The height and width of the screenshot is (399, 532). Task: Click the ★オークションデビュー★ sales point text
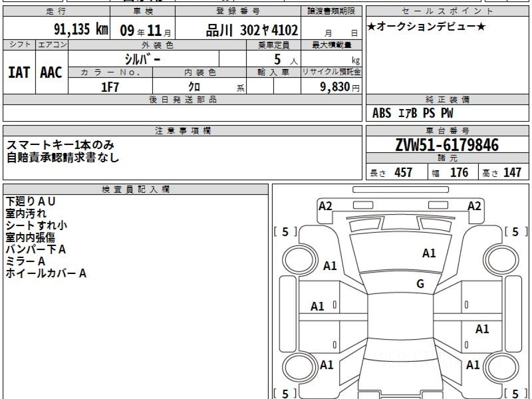coord(426,27)
